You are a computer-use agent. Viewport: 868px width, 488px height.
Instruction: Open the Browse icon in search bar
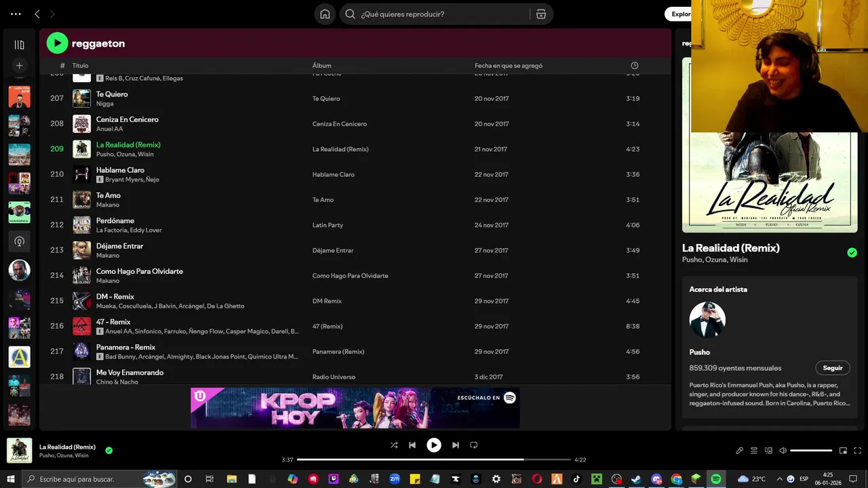[540, 14]
